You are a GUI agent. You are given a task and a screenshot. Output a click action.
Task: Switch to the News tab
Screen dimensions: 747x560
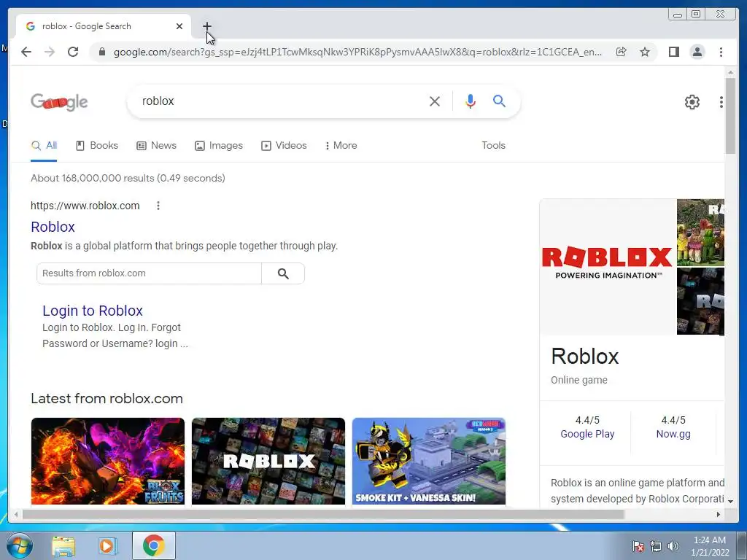point(156,146)
